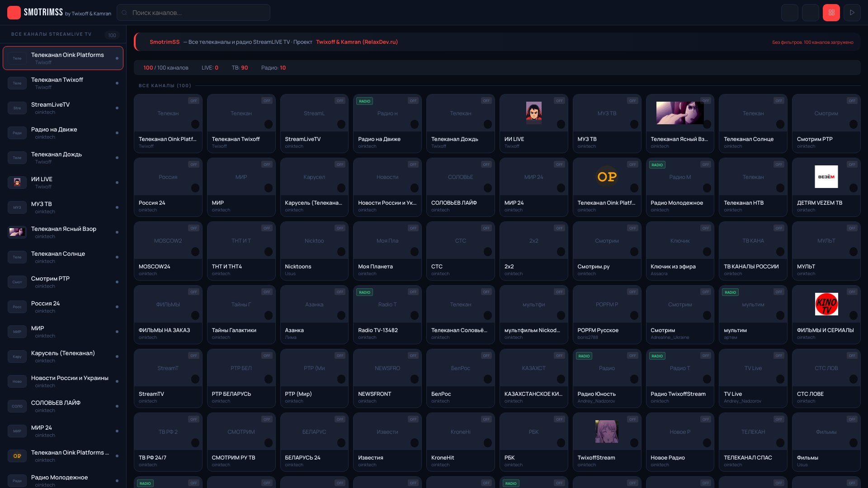Open the ТЕЛЕКАНАЛ СПАС card
Image resolution: width=868 pixels, height=488 pixels.
pyautogui.click(x=753, y=442)
